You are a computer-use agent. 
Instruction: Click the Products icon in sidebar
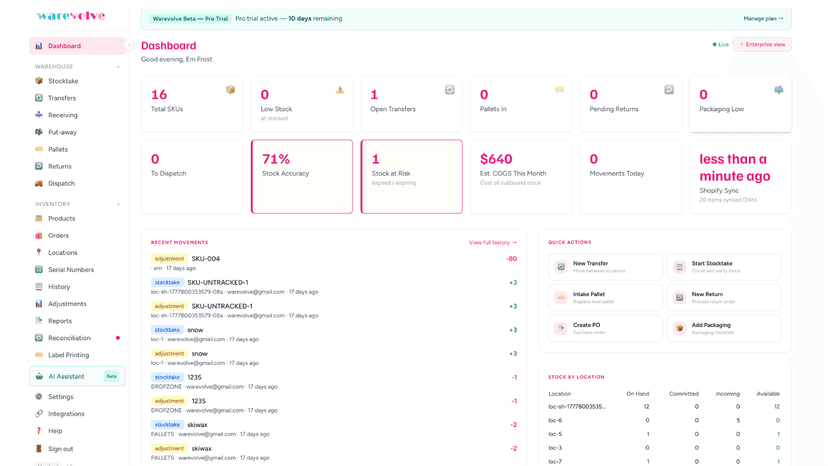(x=39, y=218)
